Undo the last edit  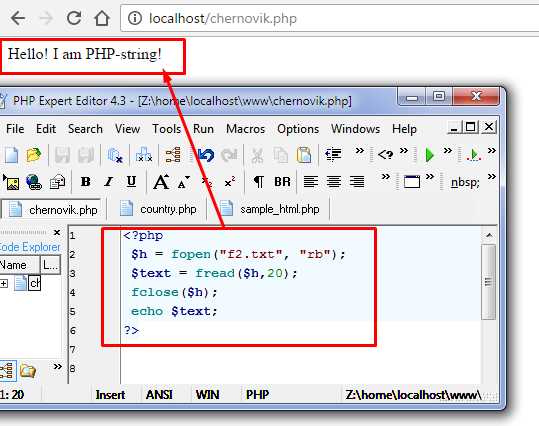pyautogui.click(x=206, y=155)
